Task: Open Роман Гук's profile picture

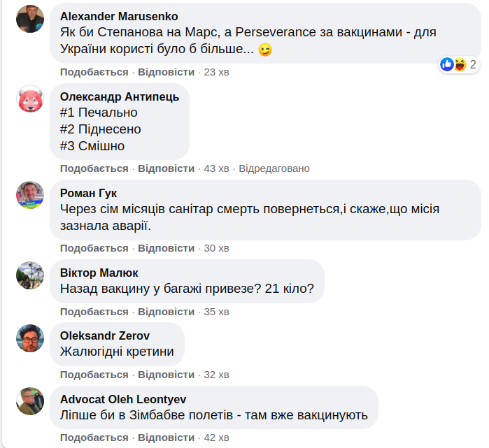Action: 30,195
